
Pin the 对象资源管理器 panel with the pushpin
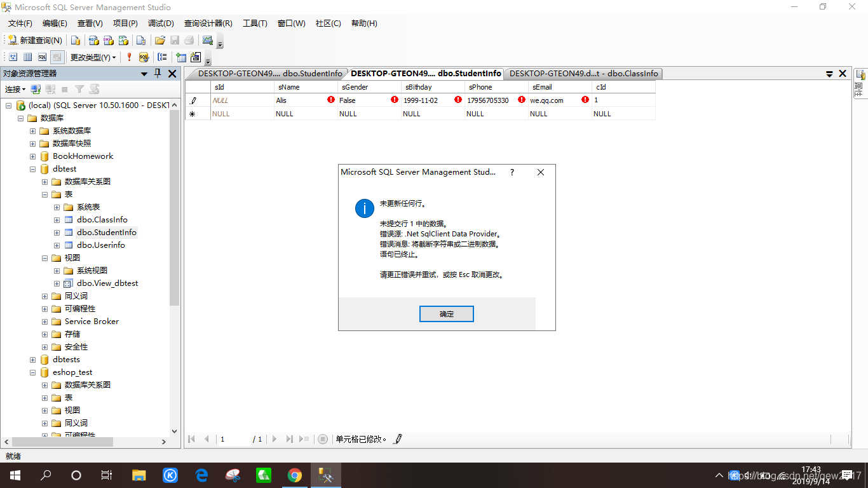pyautogui.click(x=158, y=74)
